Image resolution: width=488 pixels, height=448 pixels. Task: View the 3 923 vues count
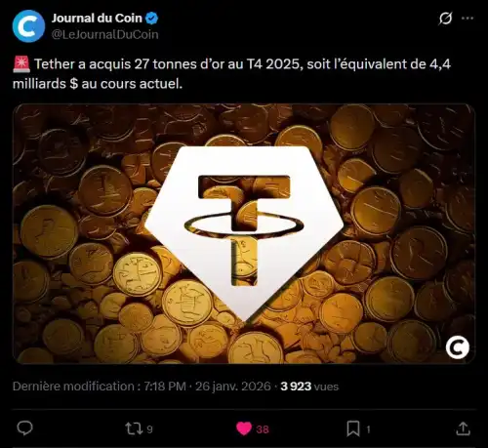309,387
